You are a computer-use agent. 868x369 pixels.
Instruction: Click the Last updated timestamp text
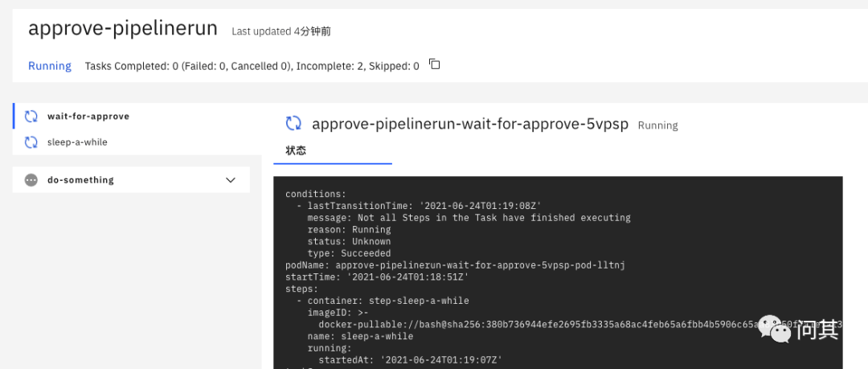(281, 31)
